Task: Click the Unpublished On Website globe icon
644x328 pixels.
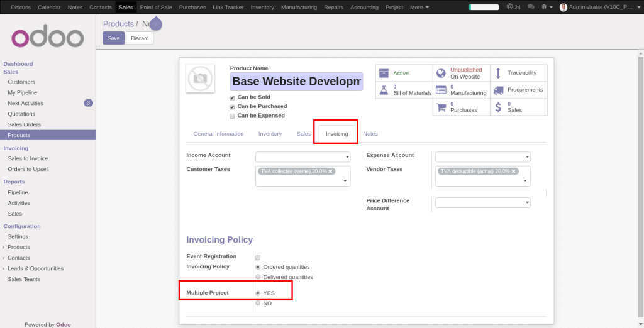Action: point(441,73)
